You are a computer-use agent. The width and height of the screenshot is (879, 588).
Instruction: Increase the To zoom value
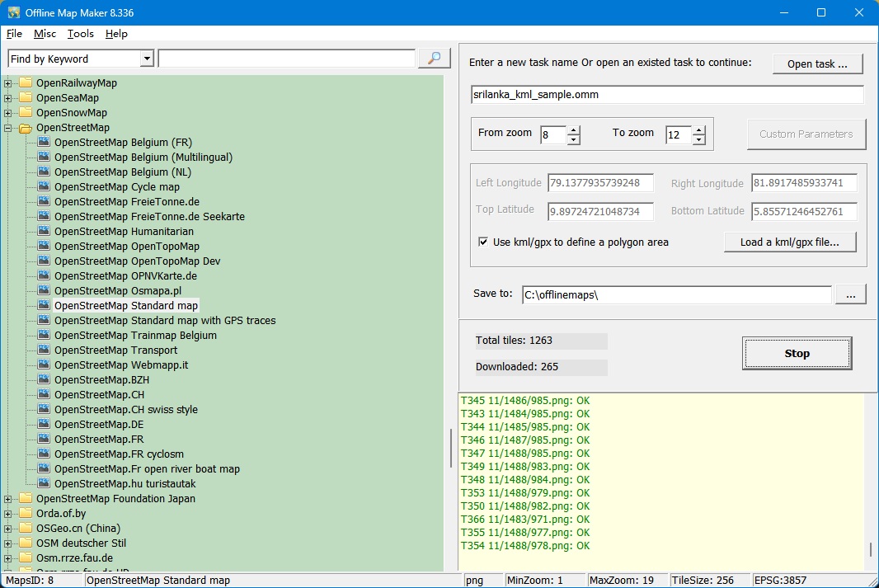tap(698, 130)
